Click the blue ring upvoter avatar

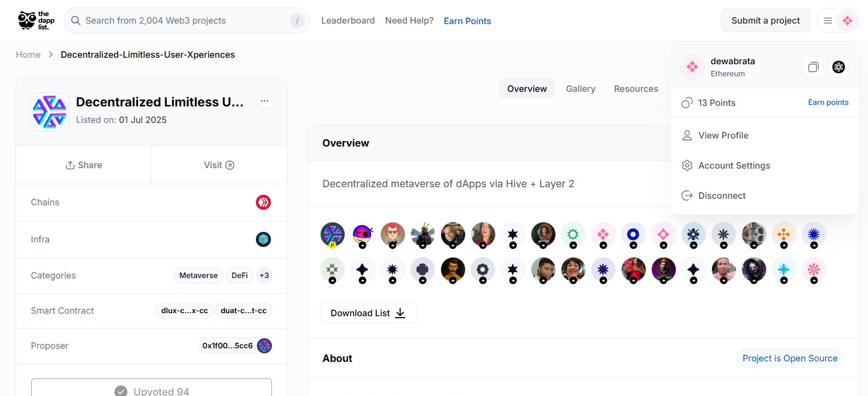pyautogui.click(x=633, y=234)
